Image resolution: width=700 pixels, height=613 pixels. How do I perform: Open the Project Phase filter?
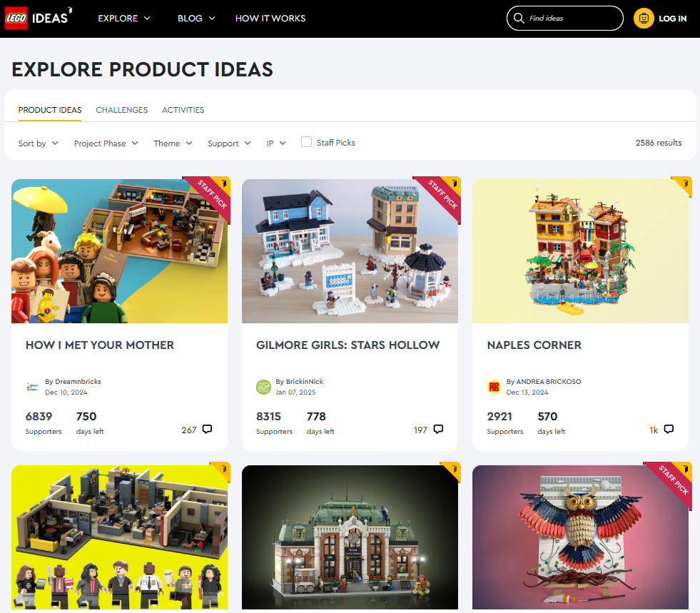(106, 143)
